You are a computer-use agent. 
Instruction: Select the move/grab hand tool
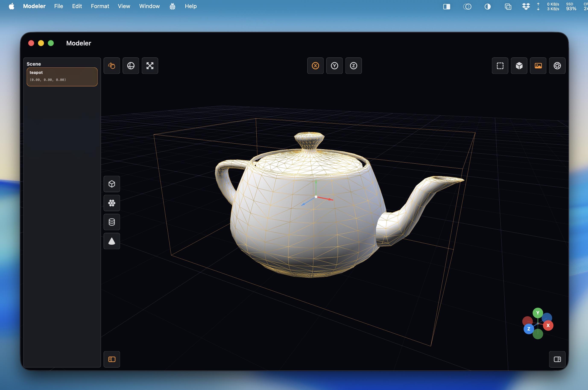pyautogui.click(x=112, y=66)
